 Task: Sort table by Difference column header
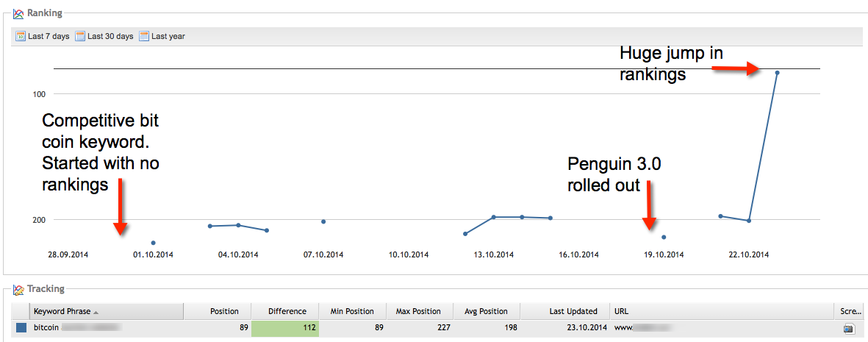point(287,311)
